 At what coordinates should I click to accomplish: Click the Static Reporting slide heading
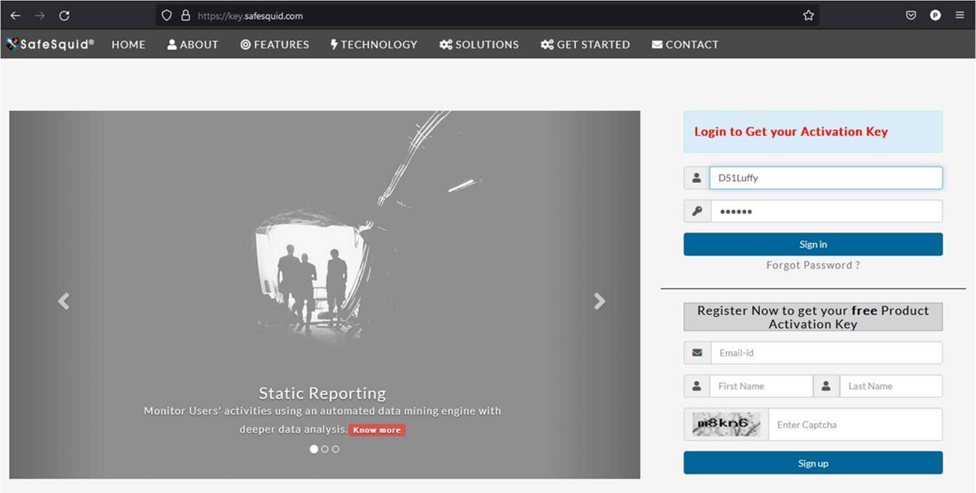(322, 393)
